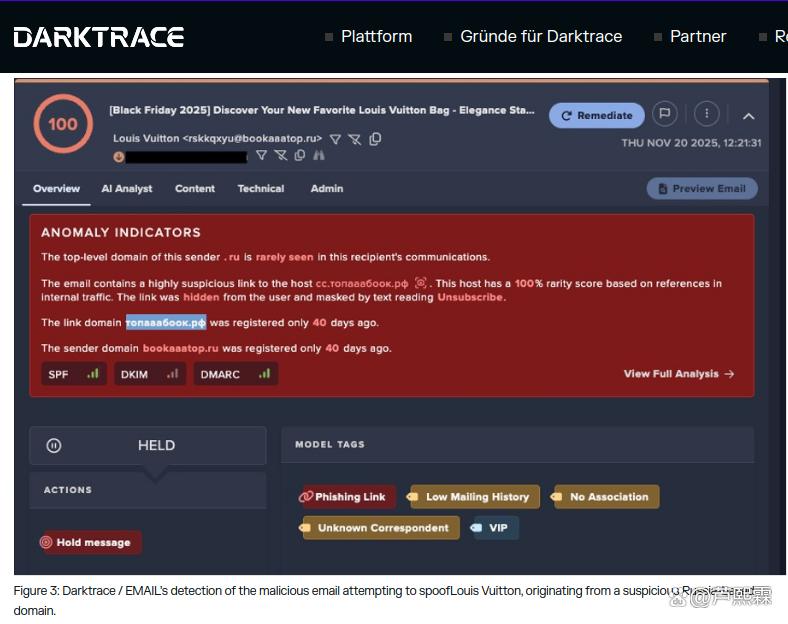Select the Overview tab
Screen dimensions: 788x624
click(56, 188)
